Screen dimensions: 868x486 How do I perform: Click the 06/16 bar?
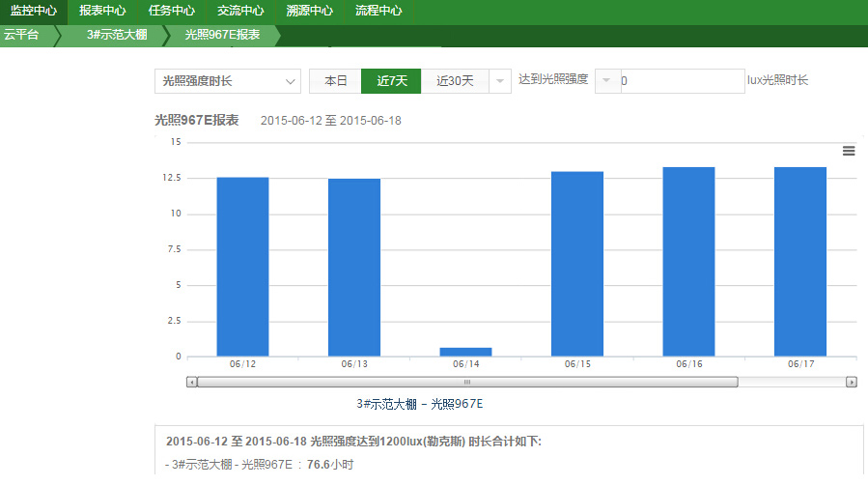(688, 262)
